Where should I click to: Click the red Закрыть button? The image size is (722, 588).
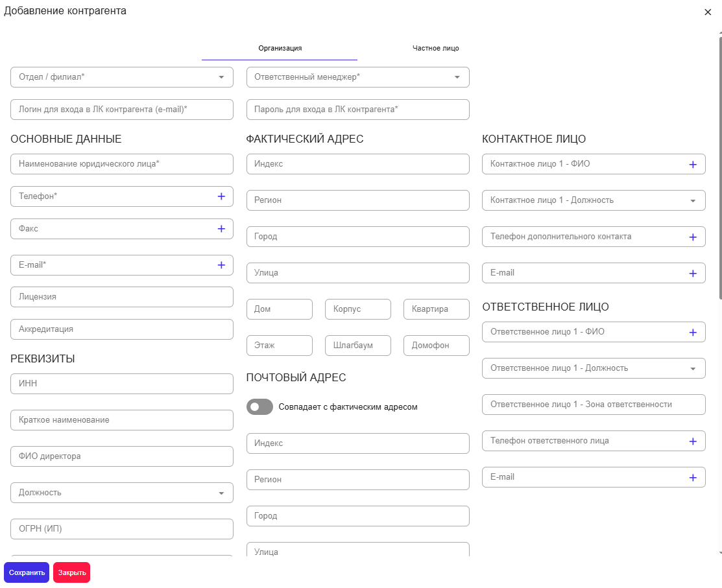[x=72, y=573]
